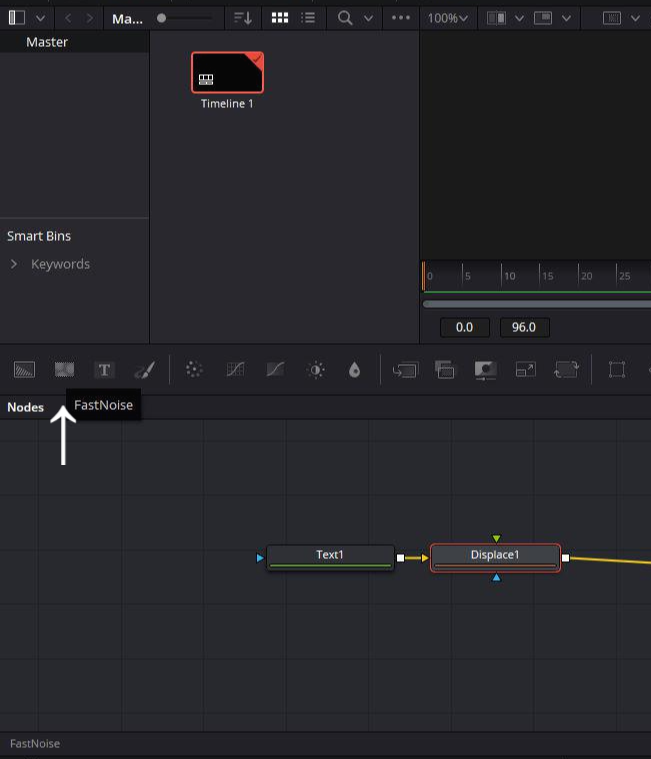The image size is (651, 759).
Task: Open the bin list panel dropdown arrow
Action: click(41, 18)
